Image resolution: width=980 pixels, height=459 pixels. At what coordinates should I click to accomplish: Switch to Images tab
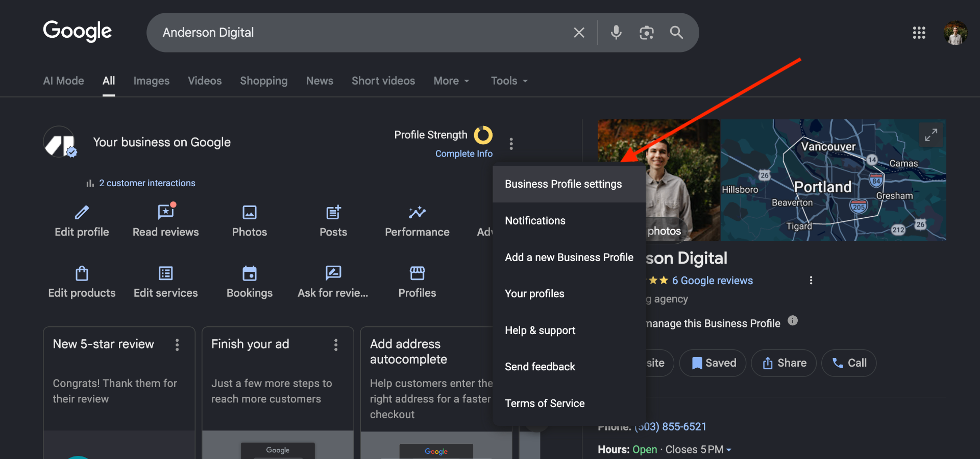pos(151,81)
